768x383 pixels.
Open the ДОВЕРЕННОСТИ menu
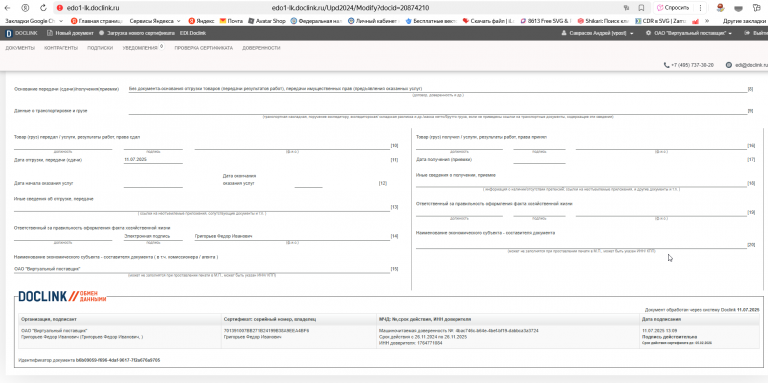point(261,48)
